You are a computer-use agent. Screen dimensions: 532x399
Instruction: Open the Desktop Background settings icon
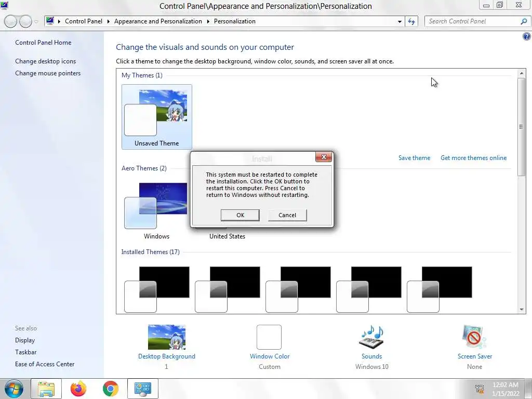coord(167,337)
